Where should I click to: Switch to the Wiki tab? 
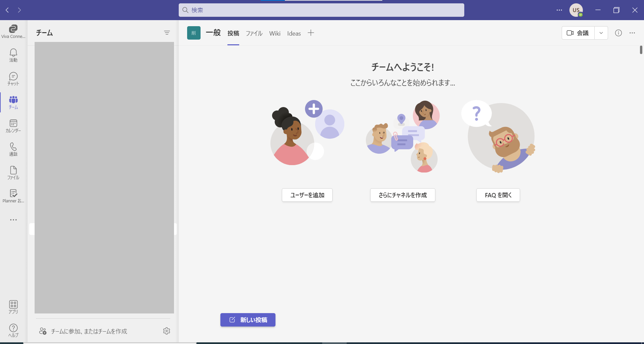pyautogui.click(x=274, y=34)
